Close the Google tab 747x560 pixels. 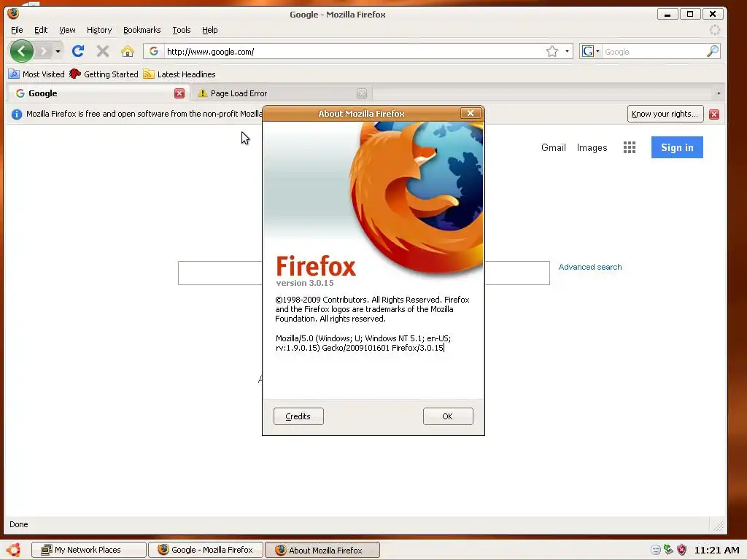pos(179,93)
